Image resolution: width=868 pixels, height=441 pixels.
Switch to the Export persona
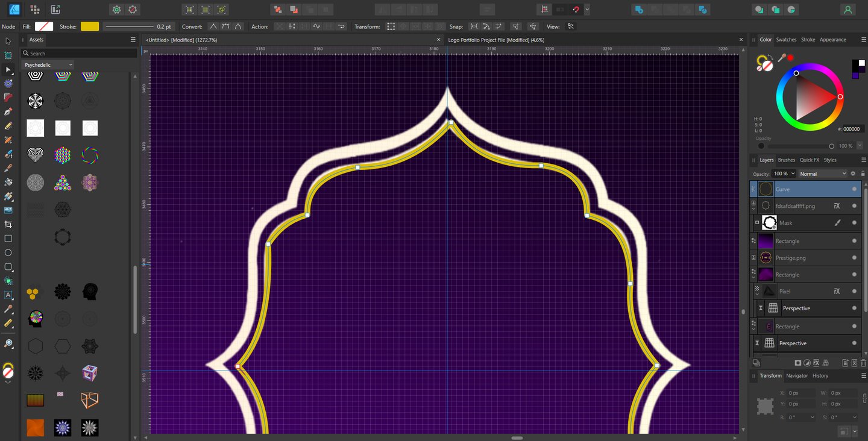(55, 10)
